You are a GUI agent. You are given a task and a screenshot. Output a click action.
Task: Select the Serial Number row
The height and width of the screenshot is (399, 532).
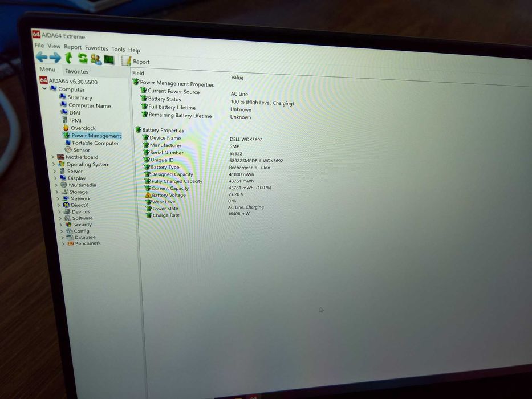coord(164,152)
